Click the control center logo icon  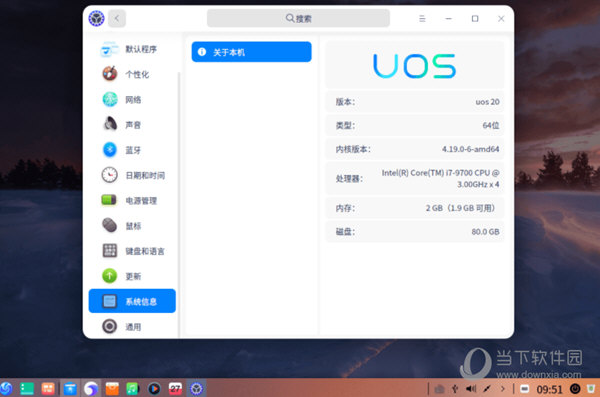96,18
